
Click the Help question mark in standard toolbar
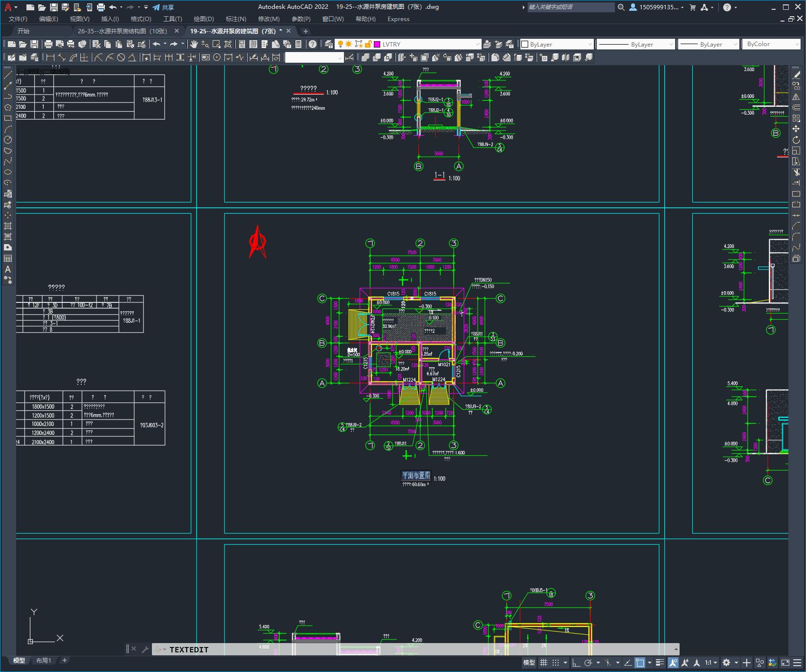coord(313,44)
